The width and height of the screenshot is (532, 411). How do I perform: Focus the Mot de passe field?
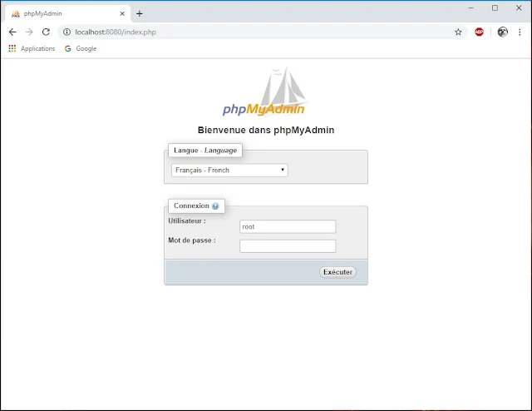coord(288,246)
